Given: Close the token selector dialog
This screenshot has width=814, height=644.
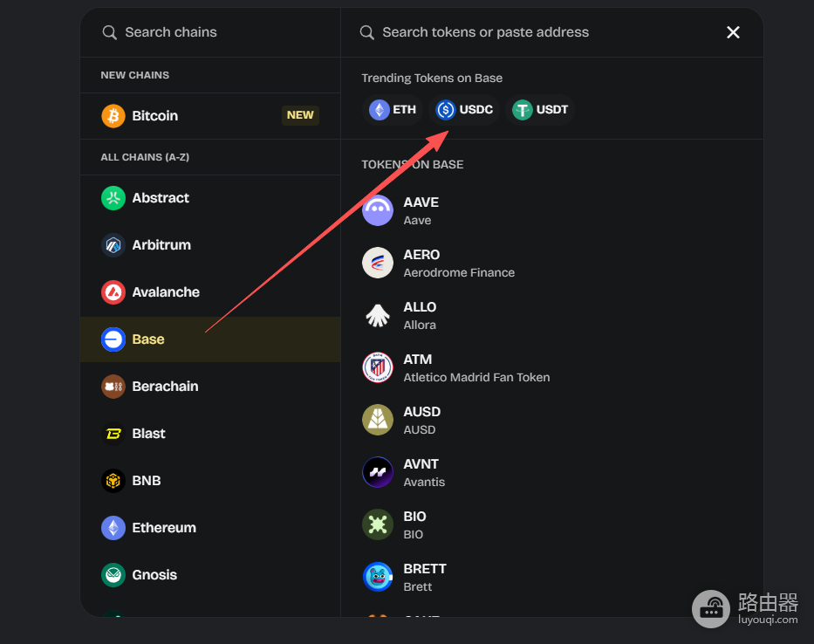Looking at the screenshot, I should 733,32.
